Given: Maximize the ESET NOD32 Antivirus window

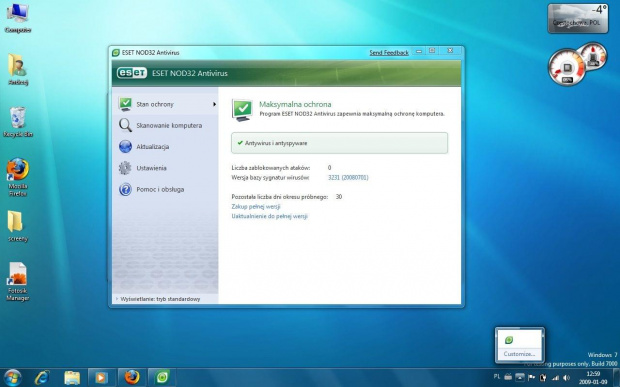Looking at the screenshot, I should tap(432, 51).
